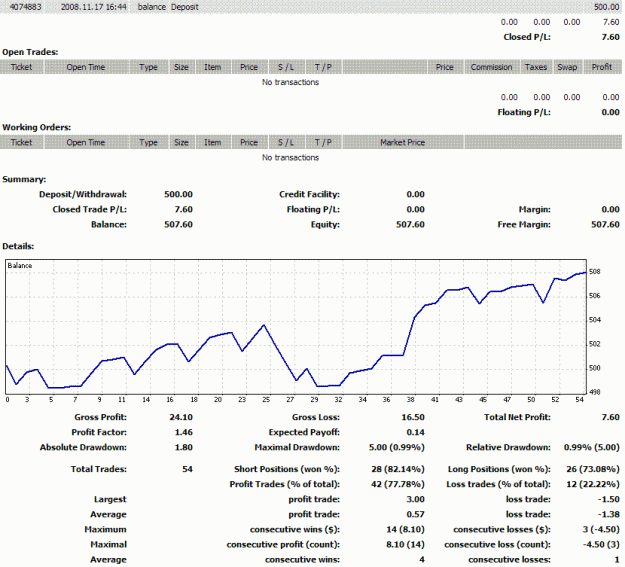625x567 pixels.
Task: Click the 'Working Orders:' heading
Action: point(37,128)
